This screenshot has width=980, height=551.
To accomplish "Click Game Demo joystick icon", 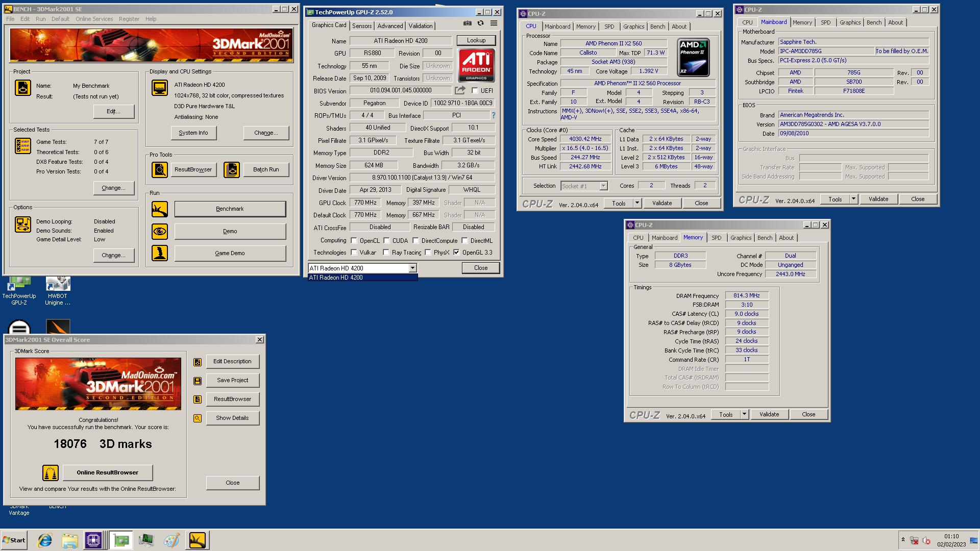I will [160, 253].
